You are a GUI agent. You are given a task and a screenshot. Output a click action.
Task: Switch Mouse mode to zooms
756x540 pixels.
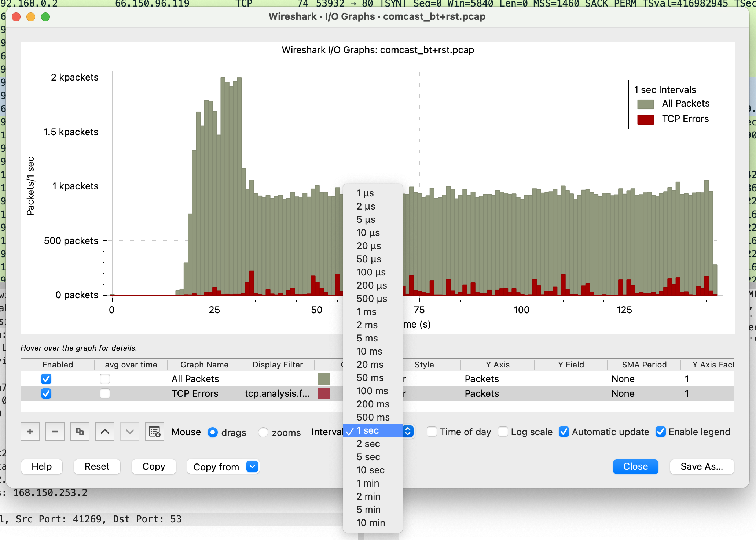(x=263, y=432)
